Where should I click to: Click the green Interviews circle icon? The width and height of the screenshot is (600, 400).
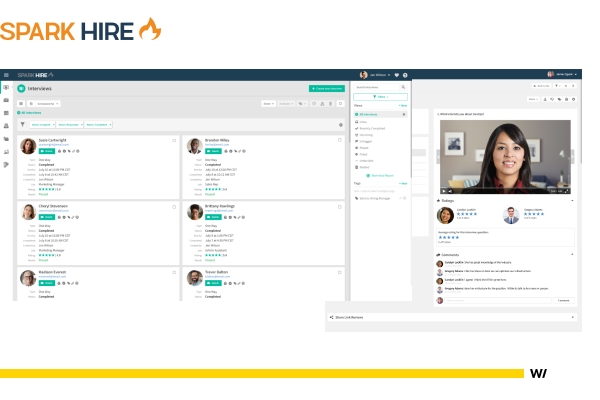[21, 88]
